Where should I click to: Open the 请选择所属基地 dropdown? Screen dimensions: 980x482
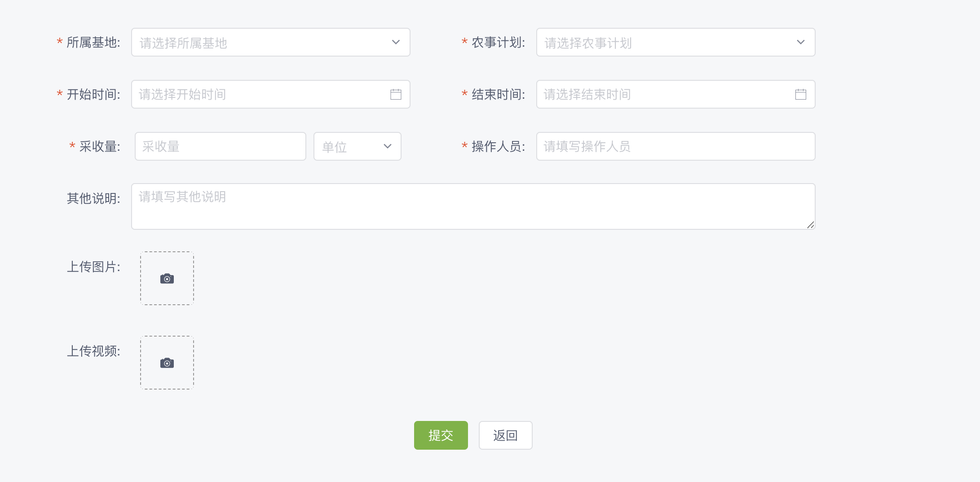tap(271, 42)
